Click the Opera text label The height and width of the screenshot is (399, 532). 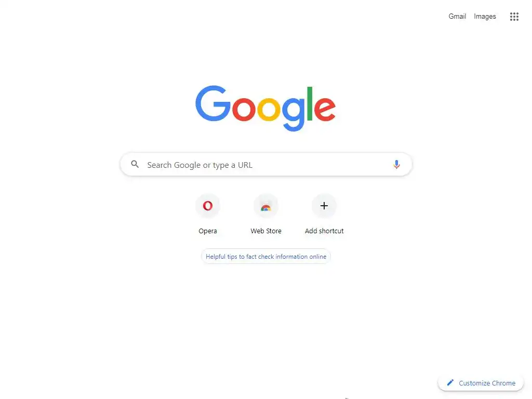click(x=208, y=231)
